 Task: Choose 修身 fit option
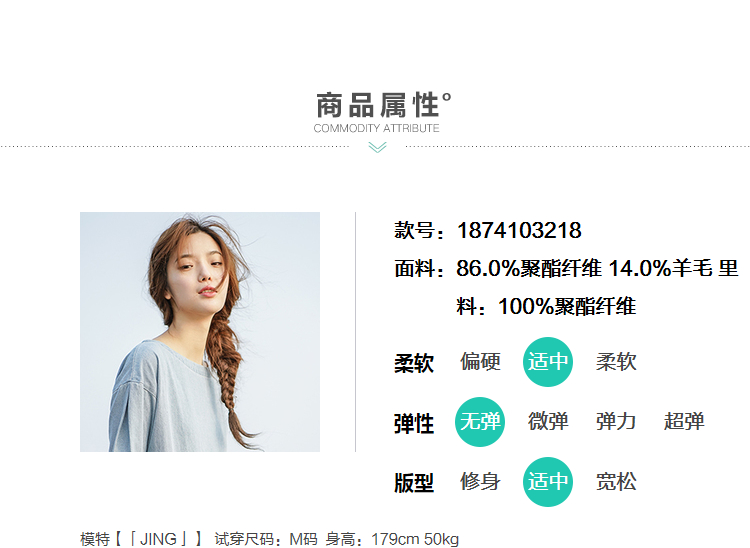pyautogui.click(x=480, y=482)
